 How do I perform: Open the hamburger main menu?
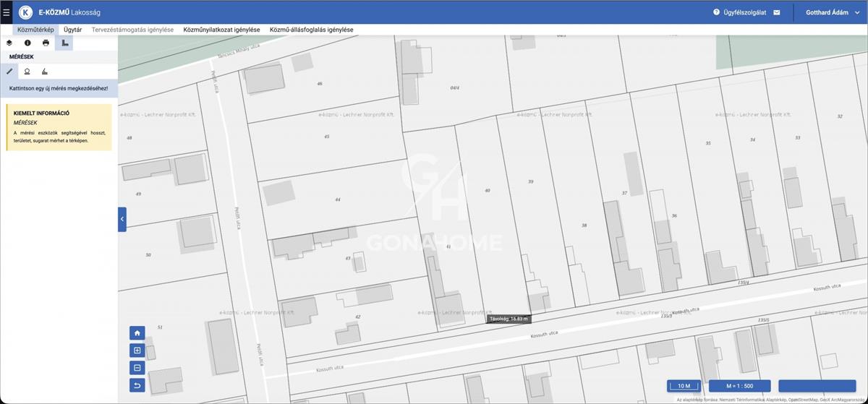[x=7, y=12]
